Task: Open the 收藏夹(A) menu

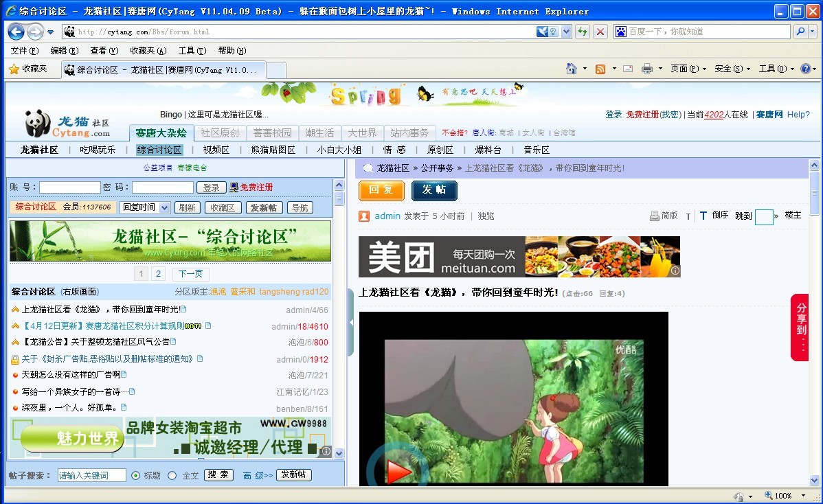Action: click(x=148, y=51)
